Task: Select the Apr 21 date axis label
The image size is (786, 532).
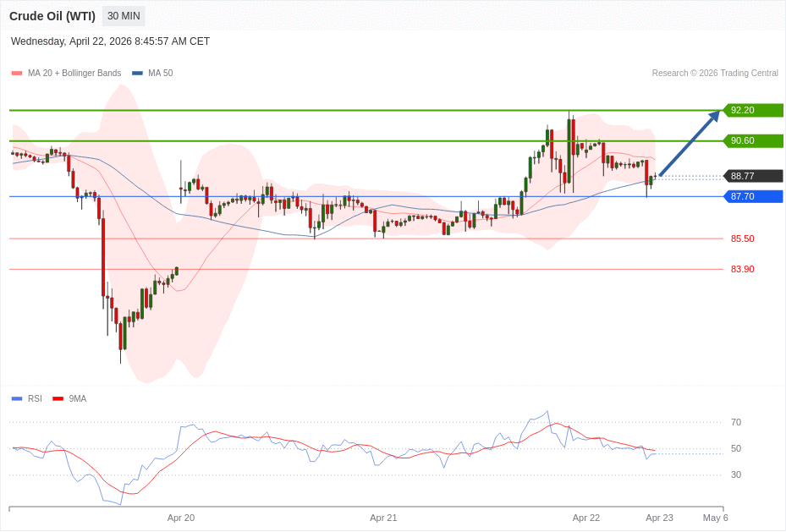Action: 383,518
